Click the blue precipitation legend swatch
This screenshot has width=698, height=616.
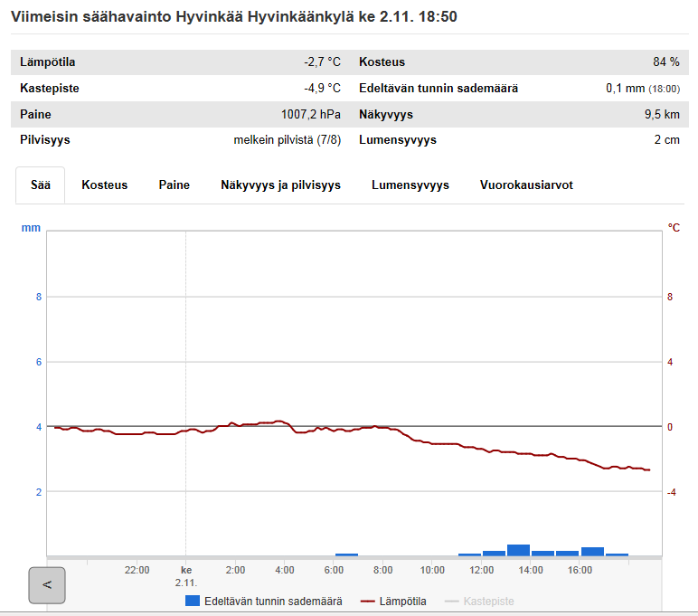tap(192, 601)
